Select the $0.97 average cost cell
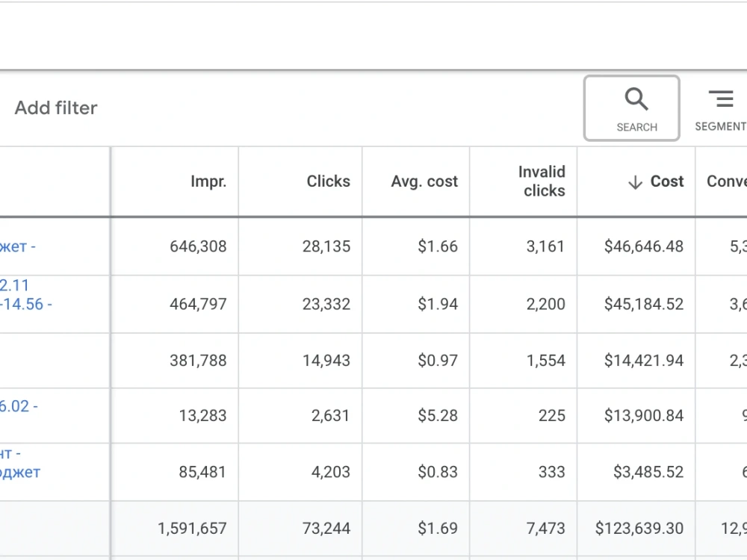747x560 pixels. click(438, 361)
